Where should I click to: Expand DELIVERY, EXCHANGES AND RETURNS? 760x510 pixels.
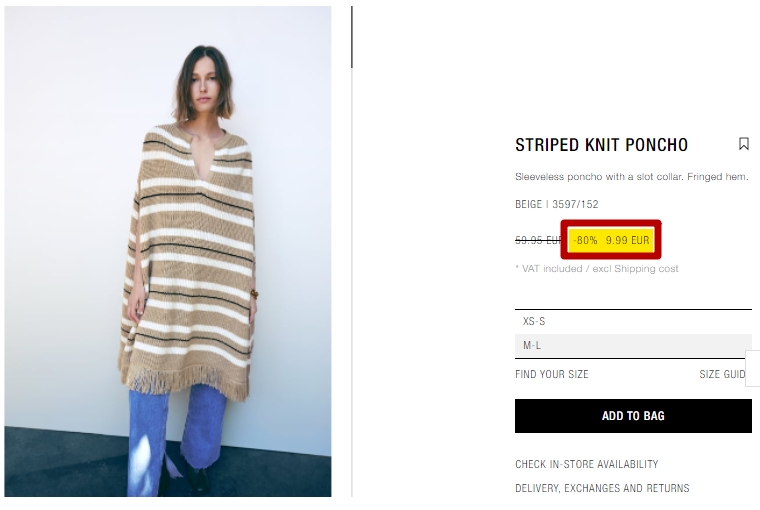point(602,488)
